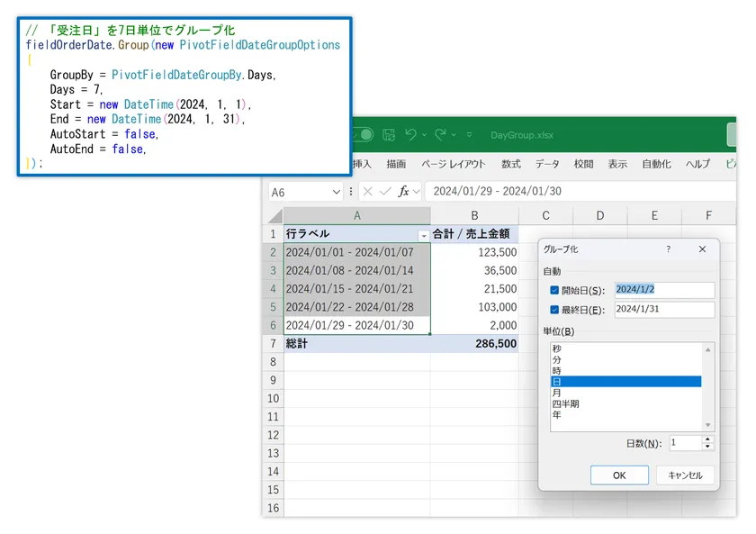
Task: Open the Quick Access Toolbar customize dropdown
Action: (469, 134)
